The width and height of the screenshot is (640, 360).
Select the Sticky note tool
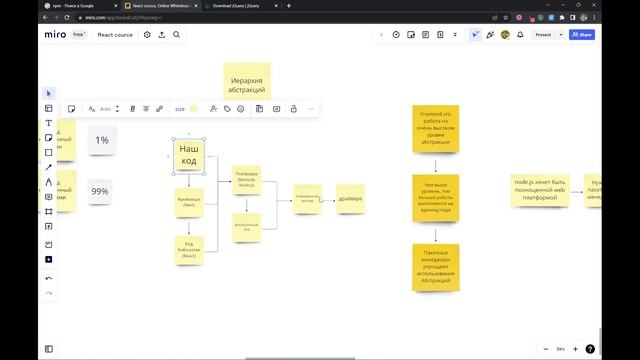pyautogui.click(x=49, y=138)
